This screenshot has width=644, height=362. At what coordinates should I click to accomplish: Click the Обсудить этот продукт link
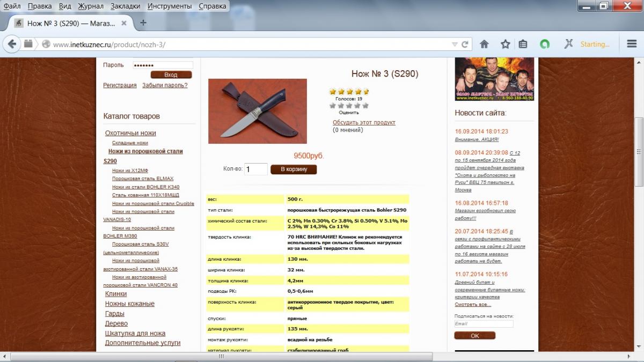click(364, 122)
